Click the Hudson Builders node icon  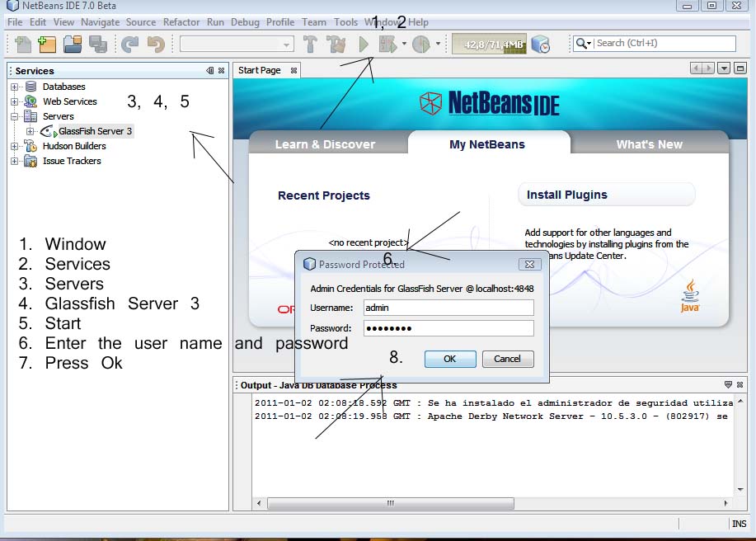31,146
